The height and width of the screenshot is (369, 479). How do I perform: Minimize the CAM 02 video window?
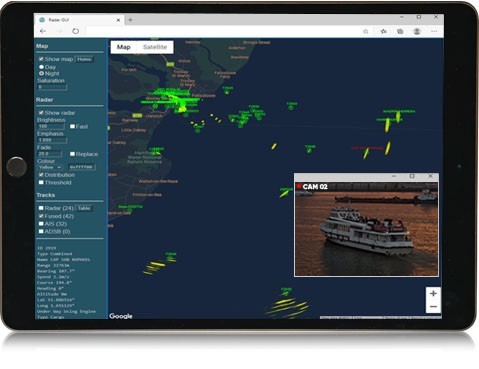click(394, 176)
